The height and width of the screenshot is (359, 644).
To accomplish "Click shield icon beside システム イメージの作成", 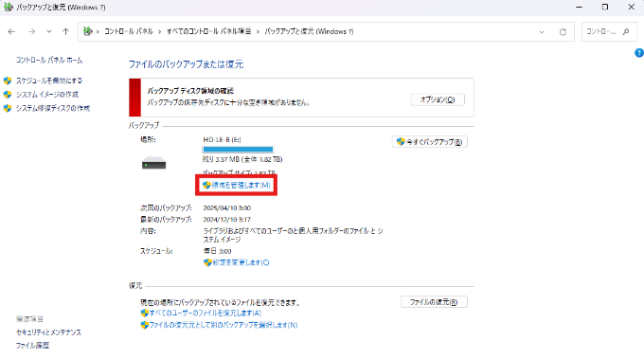I will pyautogui.click(x=8, y=95).
